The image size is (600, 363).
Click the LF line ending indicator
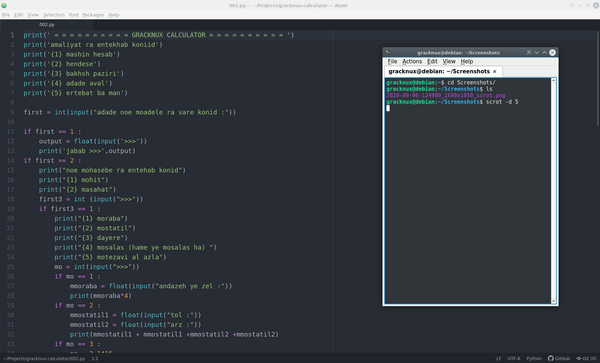click(x=499, y=359)
